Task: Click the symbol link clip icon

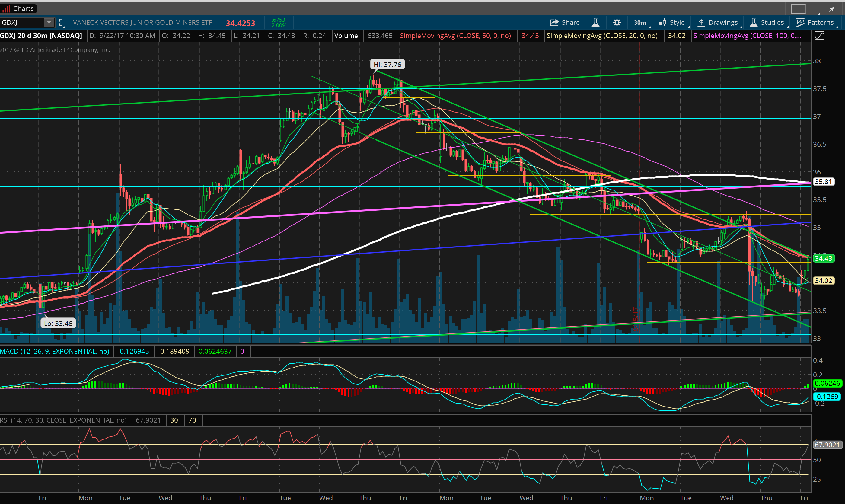Action: tap(61, 22)
